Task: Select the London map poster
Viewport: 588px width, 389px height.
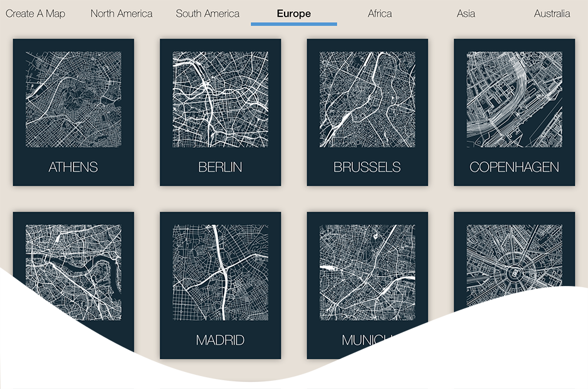Action: 73,272
